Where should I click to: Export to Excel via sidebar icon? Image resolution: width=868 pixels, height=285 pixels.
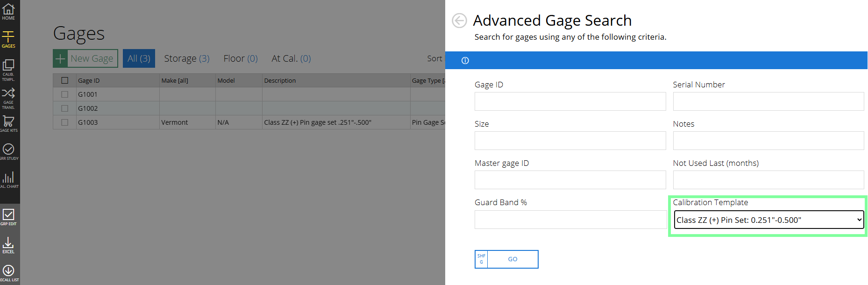pyautogui.click(x=8, y=245)
